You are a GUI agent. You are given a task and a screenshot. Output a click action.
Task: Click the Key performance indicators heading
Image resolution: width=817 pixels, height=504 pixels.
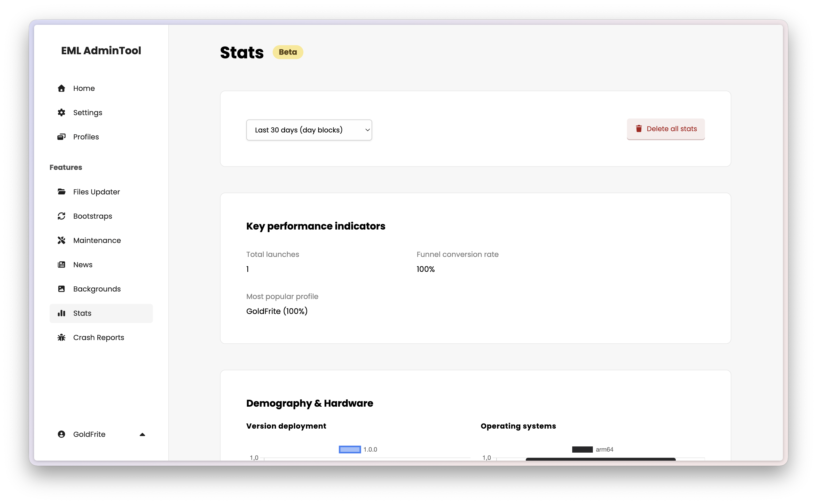coord(316,226)
